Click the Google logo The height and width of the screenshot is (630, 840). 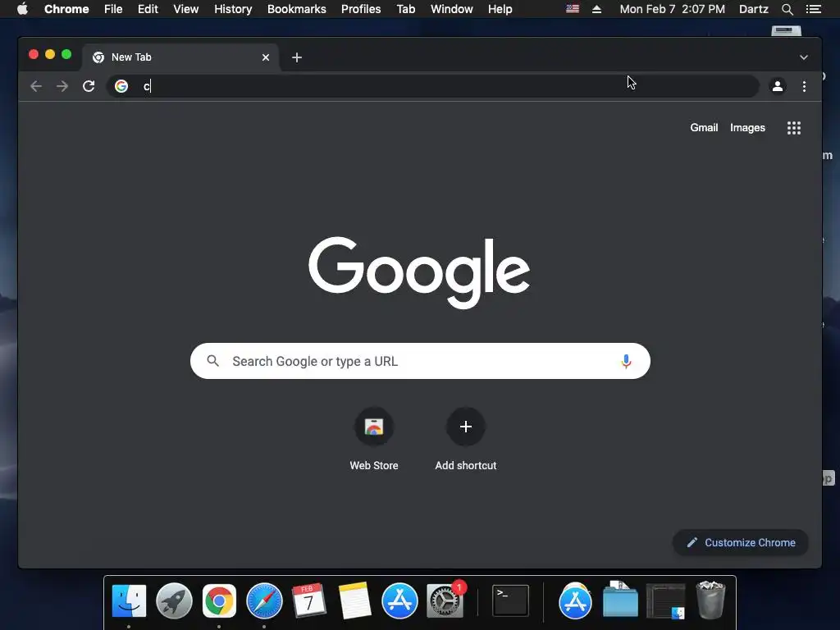click(419, 272)
